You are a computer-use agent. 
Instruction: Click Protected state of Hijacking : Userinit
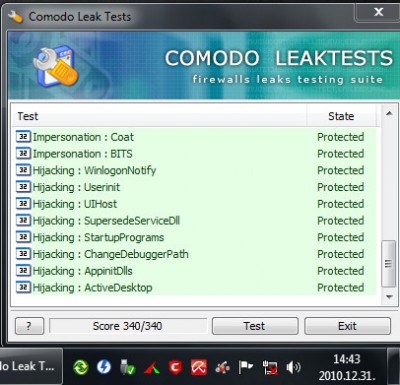340,187
